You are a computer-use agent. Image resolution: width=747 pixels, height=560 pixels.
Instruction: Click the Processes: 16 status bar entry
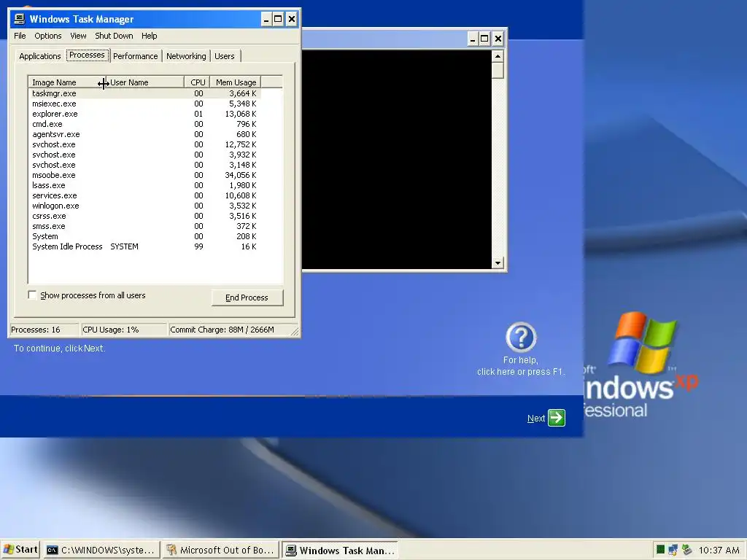pos(44,330)
